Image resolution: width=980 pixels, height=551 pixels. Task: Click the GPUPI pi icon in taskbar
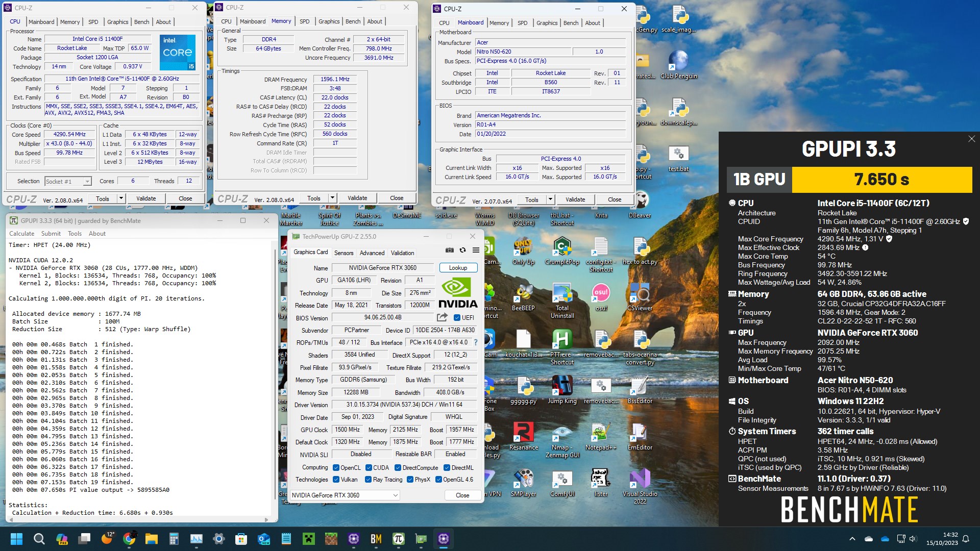tap(399, 539)
